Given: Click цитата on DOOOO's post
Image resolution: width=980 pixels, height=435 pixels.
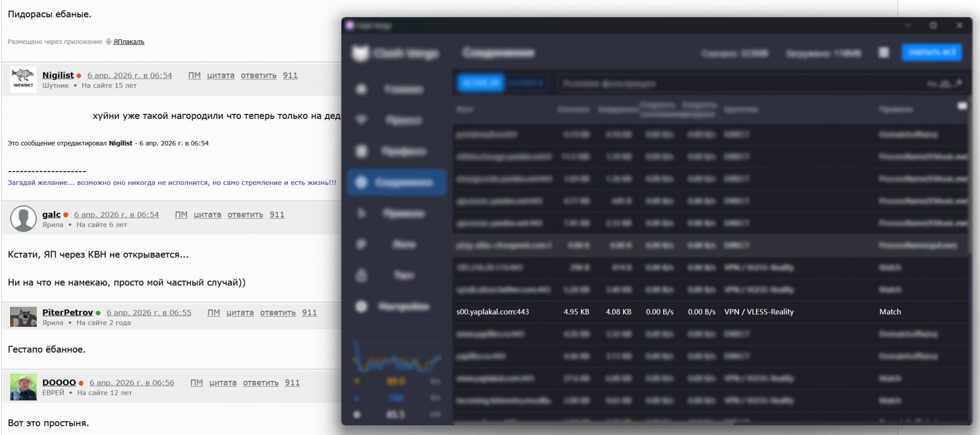Looking at the screenshot, I should [223, 383].
